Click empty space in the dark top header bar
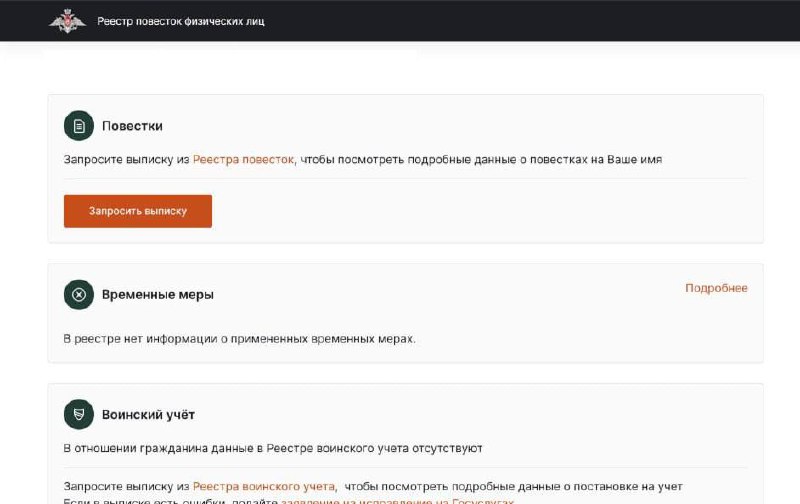 pyautogui.click(x=510, y=20)
